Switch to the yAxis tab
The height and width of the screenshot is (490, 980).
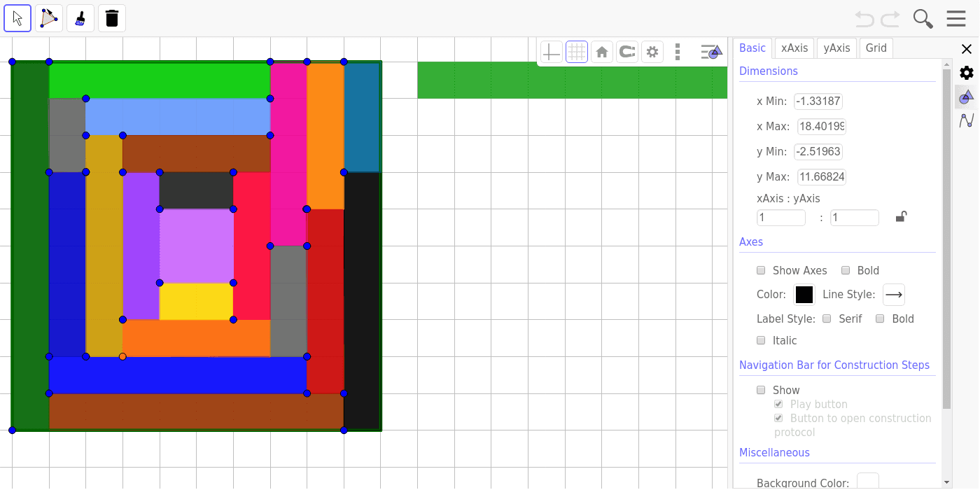pos(836,48)
